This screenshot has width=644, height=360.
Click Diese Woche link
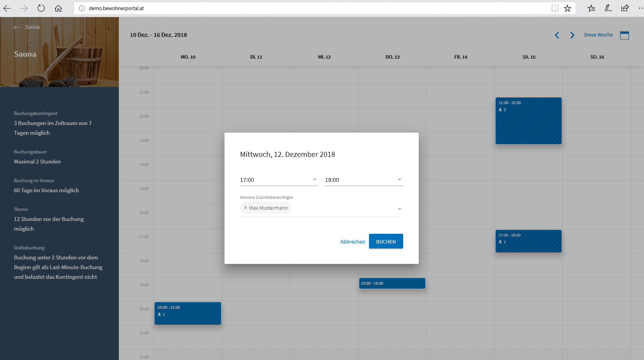[598, 35]
